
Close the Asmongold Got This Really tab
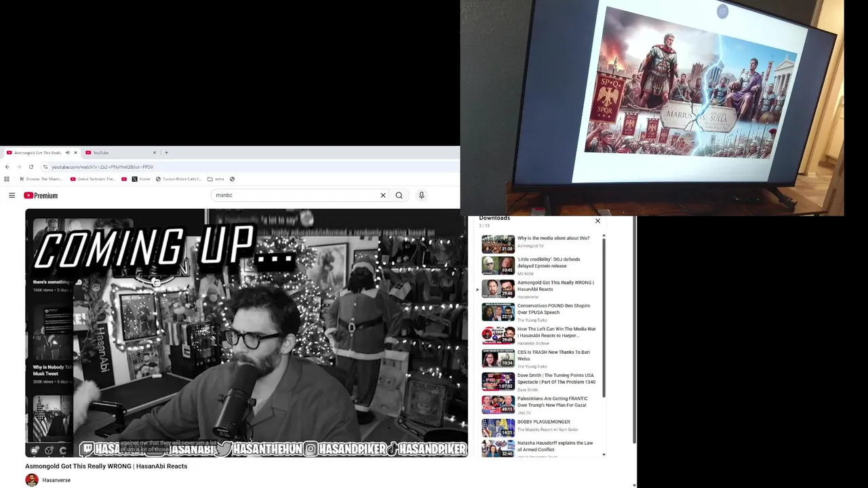(75, 152)
